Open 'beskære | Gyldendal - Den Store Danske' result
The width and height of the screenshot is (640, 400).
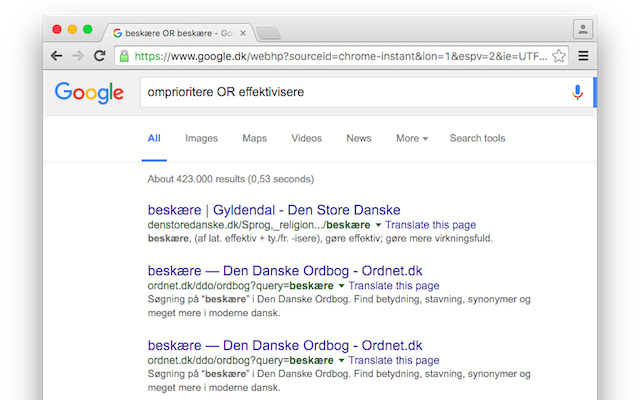(x=274, y=210)
